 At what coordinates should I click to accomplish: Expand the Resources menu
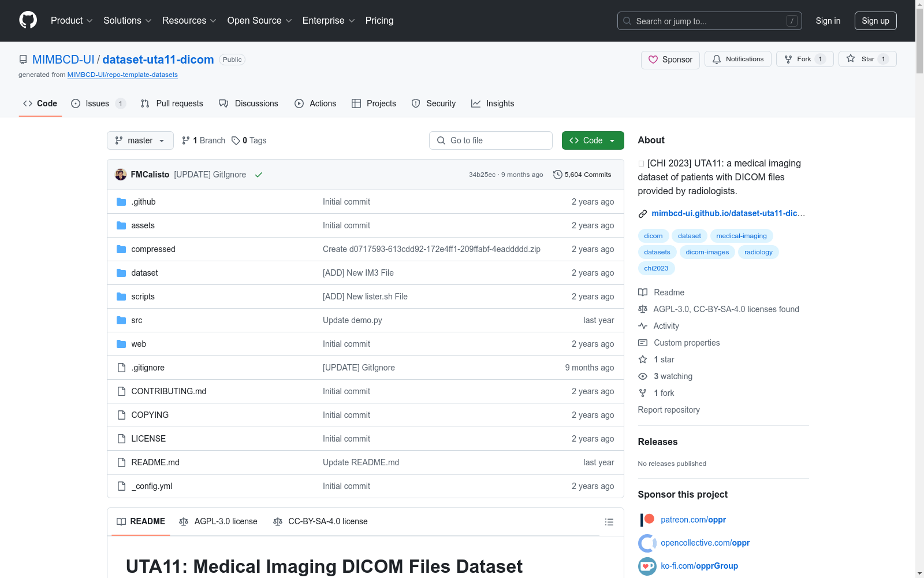pyautogui.click(x=189, y=21)
